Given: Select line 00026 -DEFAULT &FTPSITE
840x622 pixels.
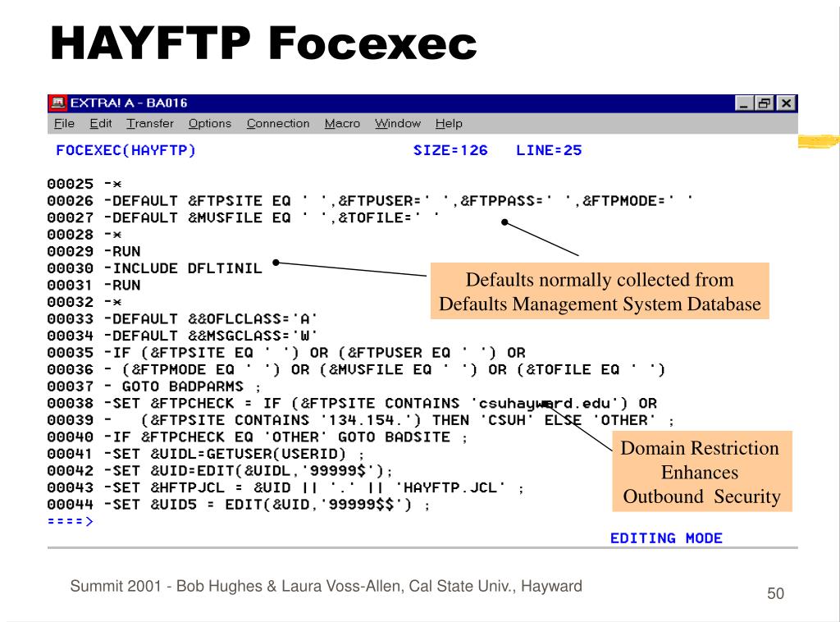Looking at the screenshot, I should (370, 201).
